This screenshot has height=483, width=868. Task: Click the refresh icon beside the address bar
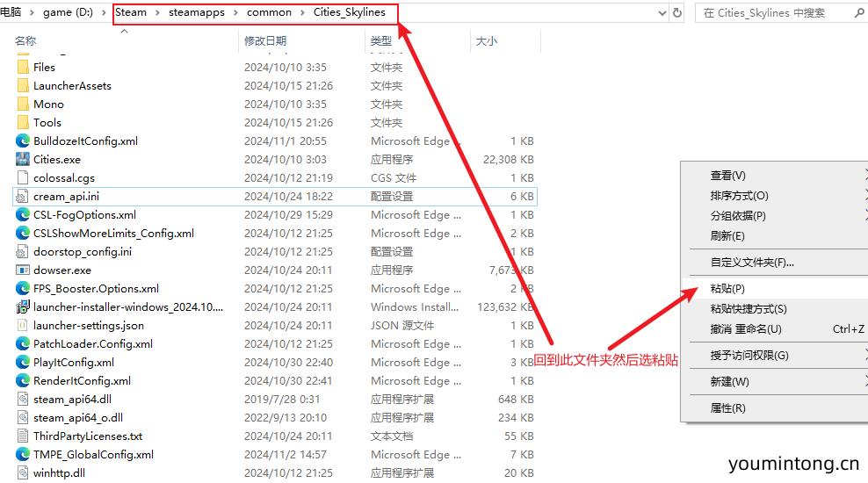(677, 12)
